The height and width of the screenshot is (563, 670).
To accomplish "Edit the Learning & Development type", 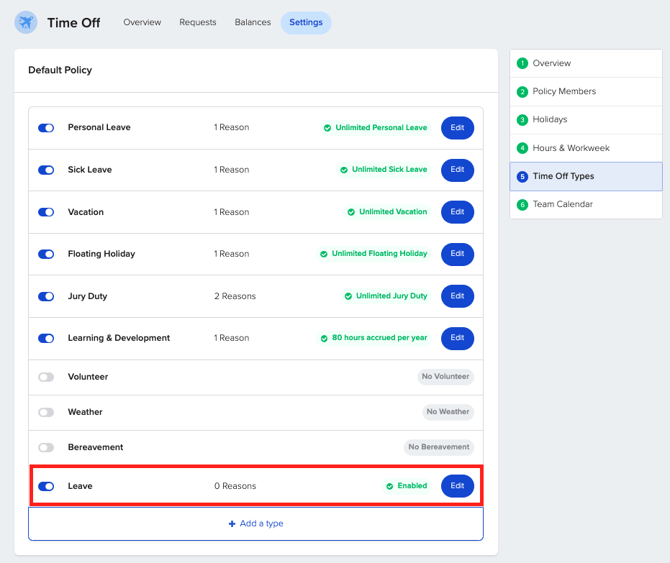I will coord(457,338).
